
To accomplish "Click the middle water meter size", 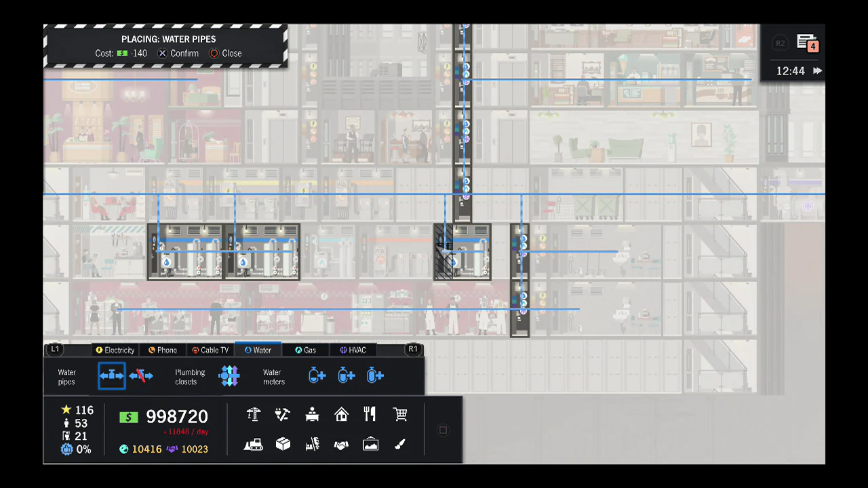I will click(x=346, y=375).
